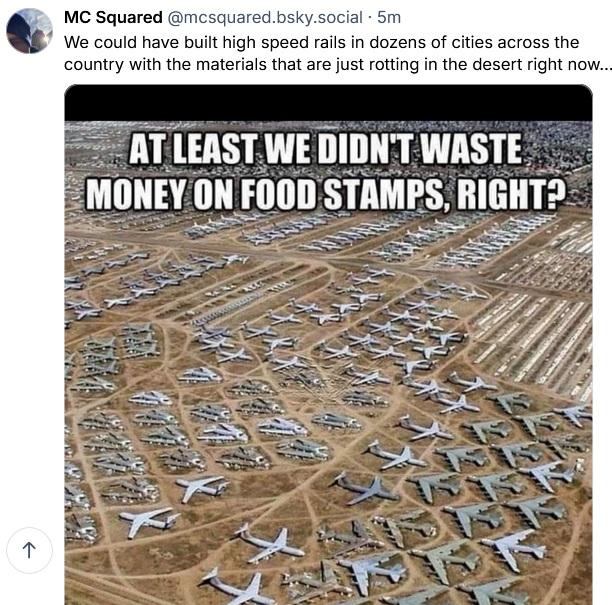Open MC Squared's profile avatar
This screenshot has height=605, width=612.
[29, 31]
